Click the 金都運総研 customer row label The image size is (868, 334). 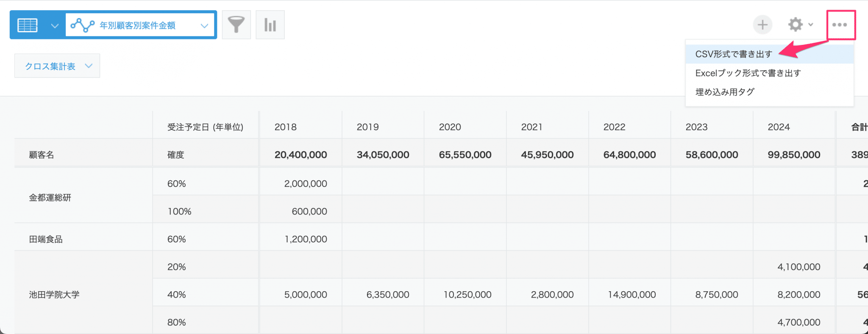pyautogui.click(x=50, y=198)
